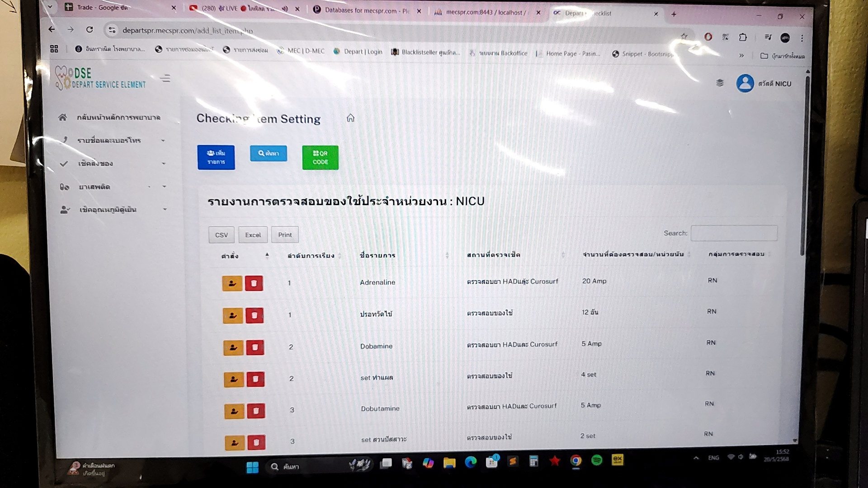Viewport: 868px width, 488px height.
Task: Toggle the hamburger sidebar menu icon
Action: [165, 79]
